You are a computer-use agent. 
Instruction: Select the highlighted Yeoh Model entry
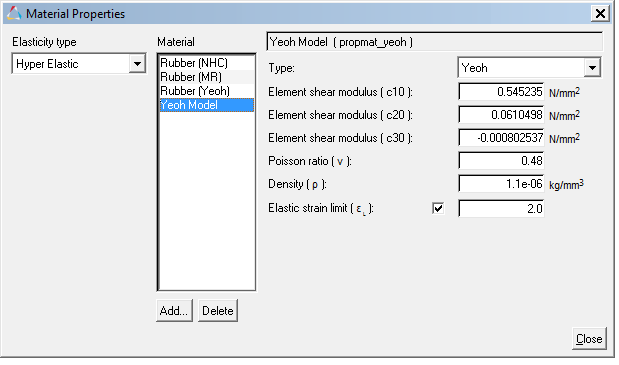coord(206,105)
